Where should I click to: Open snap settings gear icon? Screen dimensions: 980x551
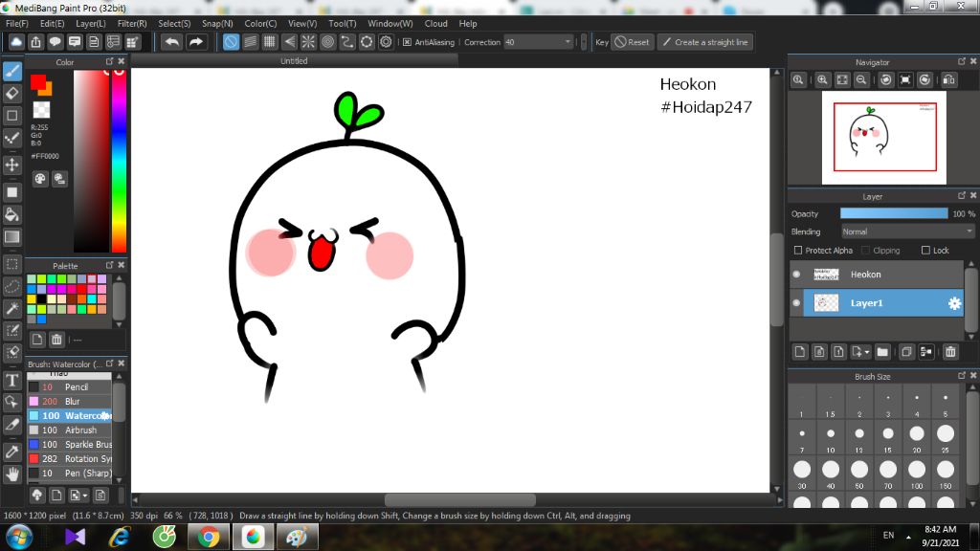[x=387, y=42]
